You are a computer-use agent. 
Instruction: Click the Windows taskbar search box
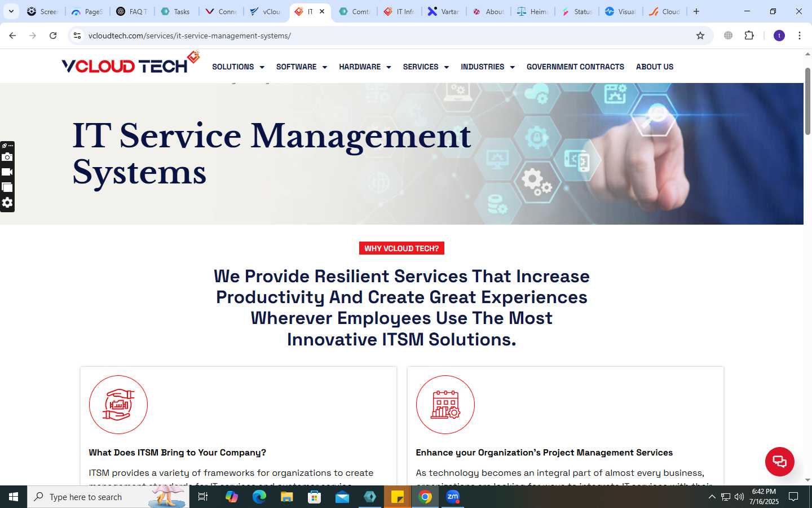[108, 497]
